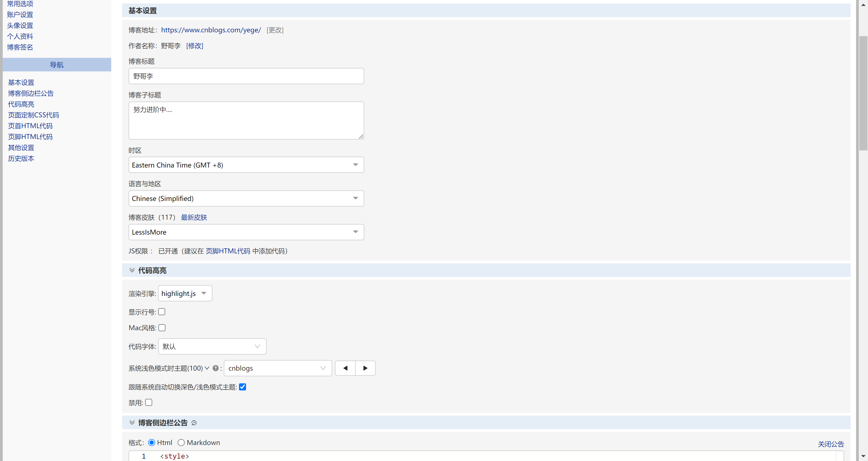This screenshot has width=868, height=461.
Task: Open sidebar announcement history clock icon
Action: [194, 423]
